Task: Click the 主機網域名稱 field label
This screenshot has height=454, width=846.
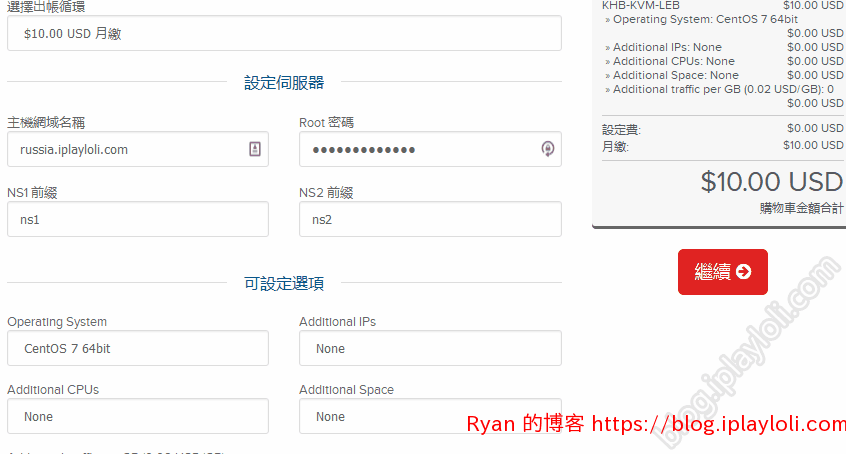Action: point(46,123)
